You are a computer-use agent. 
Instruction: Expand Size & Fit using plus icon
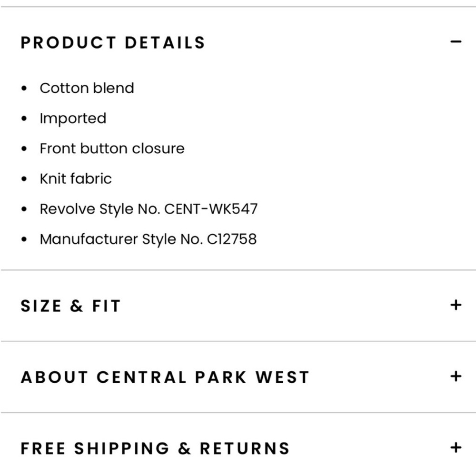(x=456, y=305)
